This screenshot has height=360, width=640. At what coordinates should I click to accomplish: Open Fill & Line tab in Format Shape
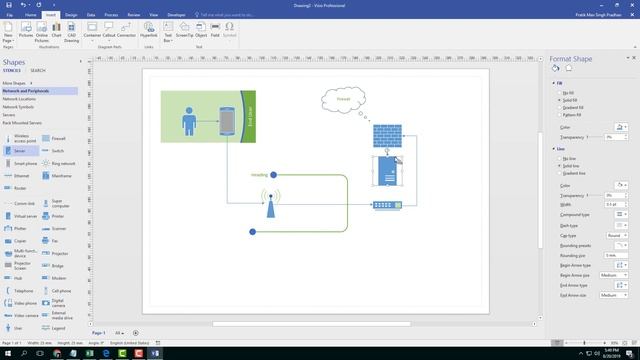[556, 69]
